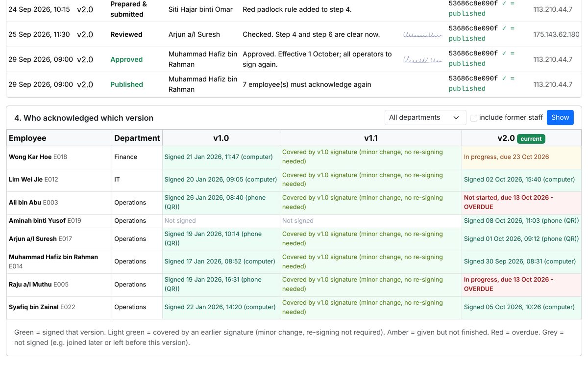Click Raju's In progress OVERDUE cell
588x368 pixels.
[521, 285]
